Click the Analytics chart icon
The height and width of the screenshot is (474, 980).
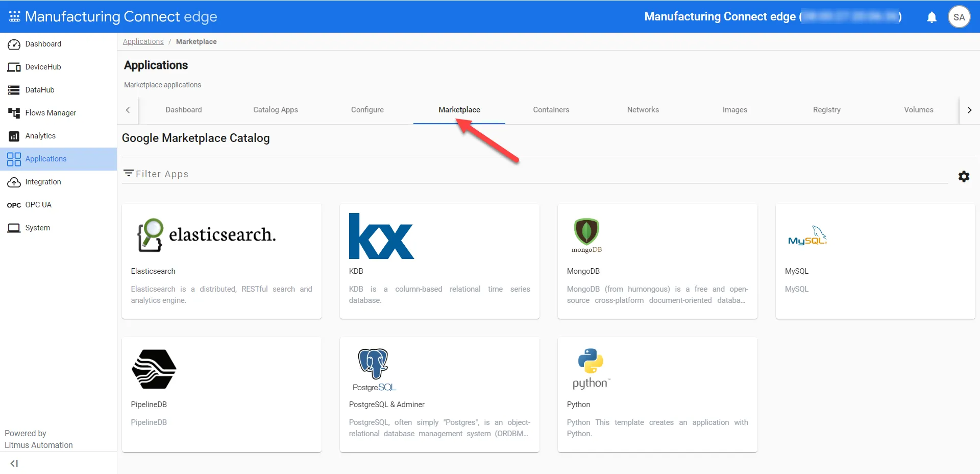point(14,136)
